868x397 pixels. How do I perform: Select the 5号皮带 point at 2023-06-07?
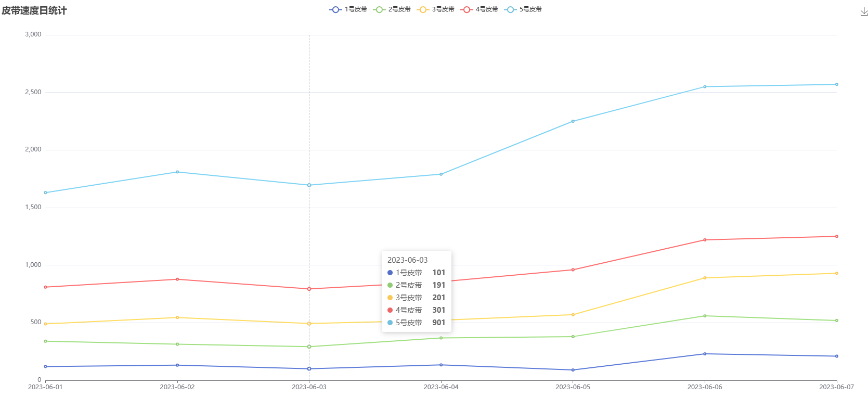pyautogui.click(x=837, y=84)
